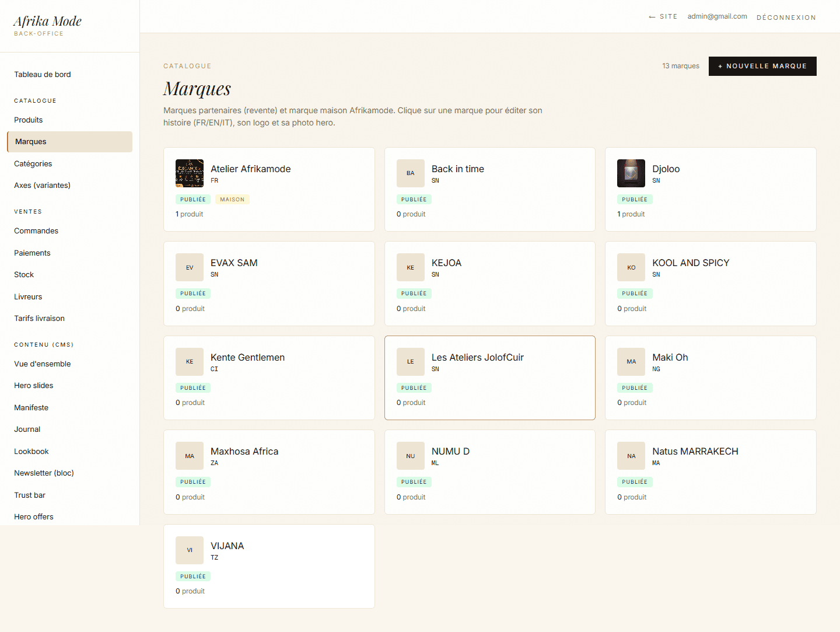Screen dimensions: 840x632
Task: Open the Stock sidebar item
Action: tap(69, 275)
